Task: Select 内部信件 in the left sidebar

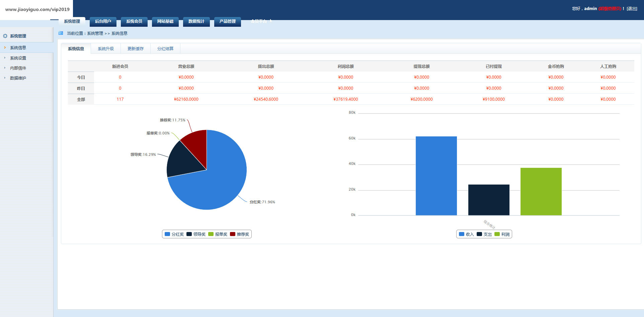Action: coord(18,68)
